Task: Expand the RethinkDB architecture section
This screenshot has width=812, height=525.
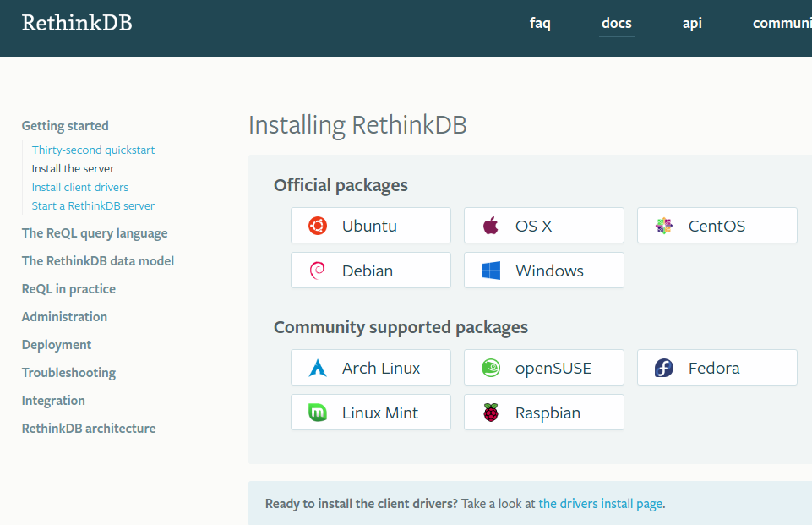Action: click(x=89, y=428)
